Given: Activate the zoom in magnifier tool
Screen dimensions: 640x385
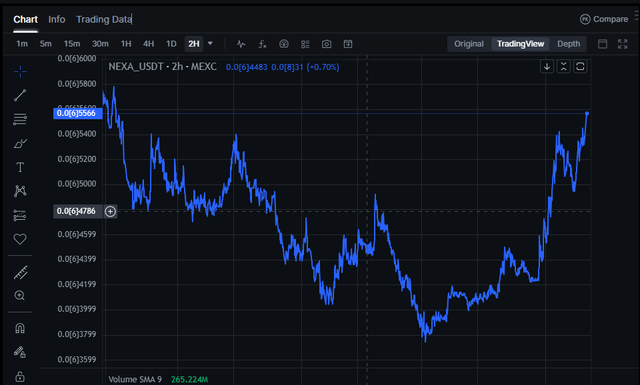Looking at the screenshot, I should (20, 295).
